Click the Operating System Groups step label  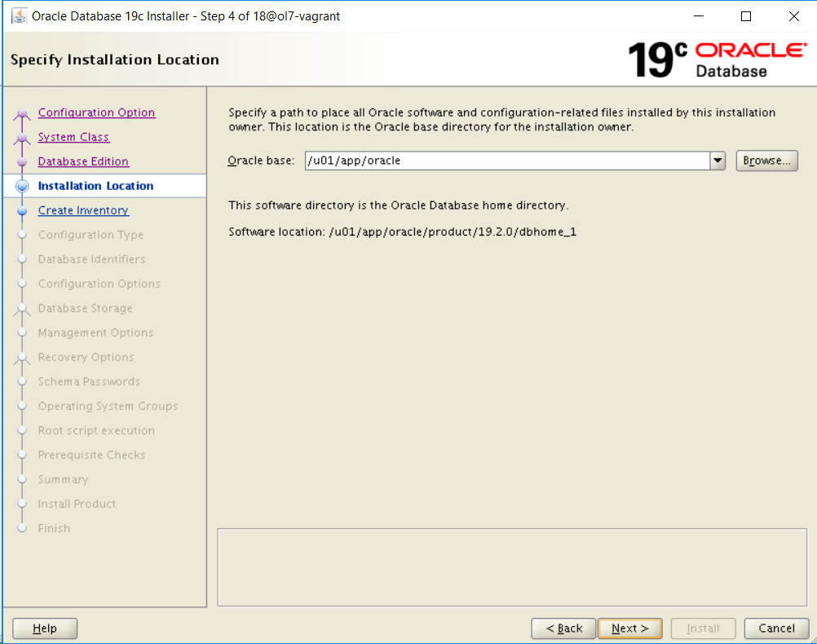pyautogui.click(x=108, y=407)
